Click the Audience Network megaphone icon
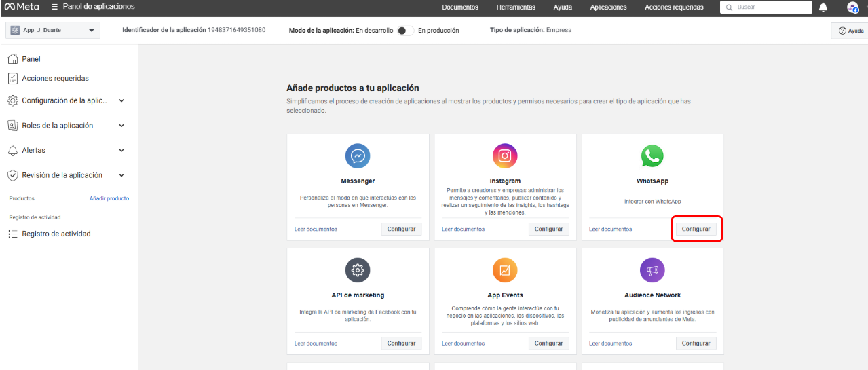This screenshot has height=370, width=868. click(652, 270)
